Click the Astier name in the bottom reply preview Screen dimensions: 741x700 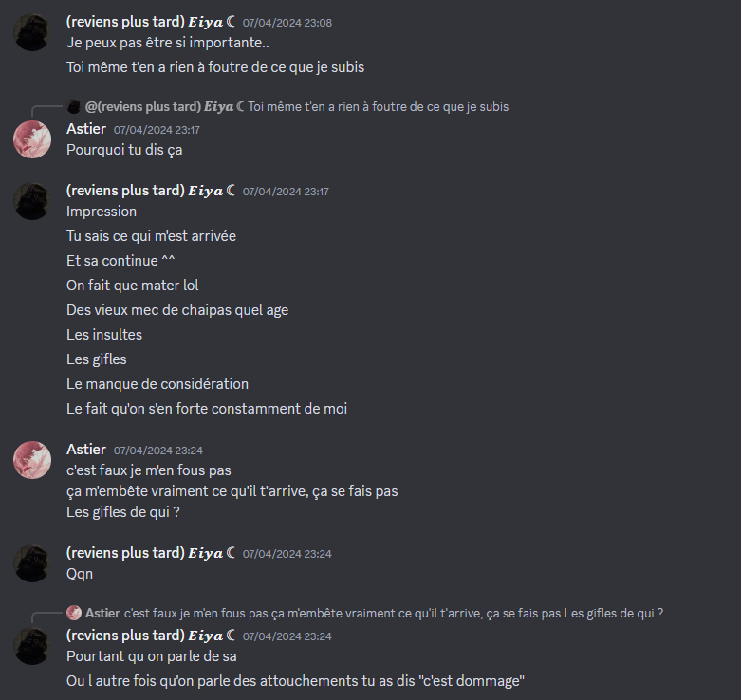tap(102, 613)
